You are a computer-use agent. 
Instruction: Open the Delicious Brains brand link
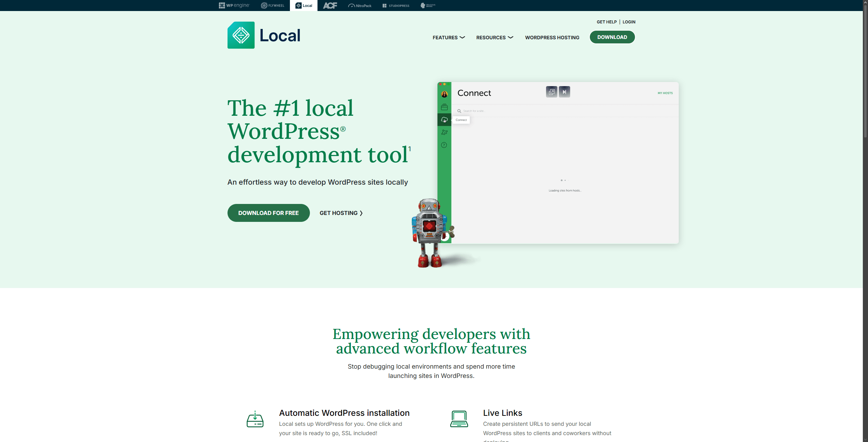pos(428,6)
